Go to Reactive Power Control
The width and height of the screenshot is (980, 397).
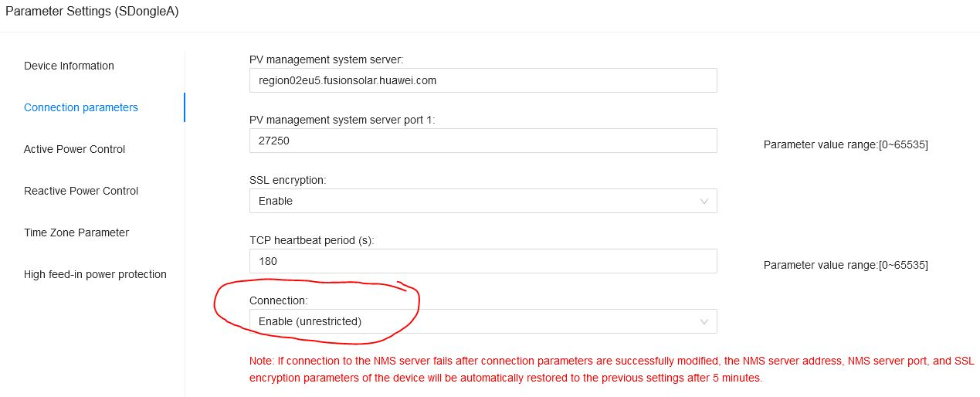pyautogui.click(x=81, y=191)
